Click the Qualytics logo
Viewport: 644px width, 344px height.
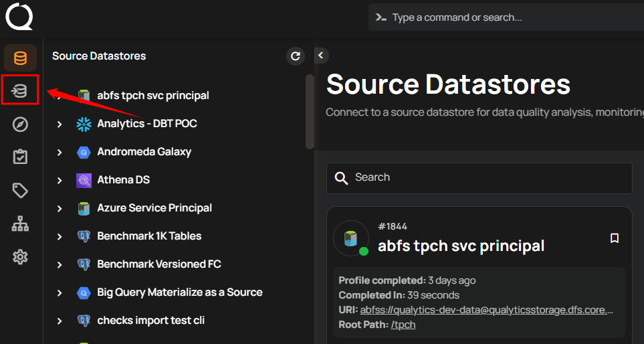(x=19, y=17)
